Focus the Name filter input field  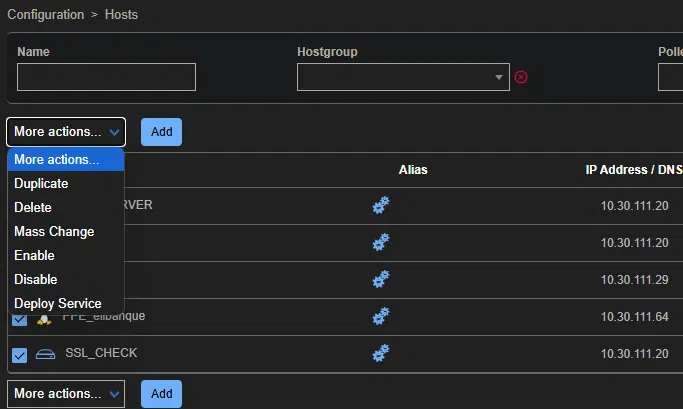(106, 77)
